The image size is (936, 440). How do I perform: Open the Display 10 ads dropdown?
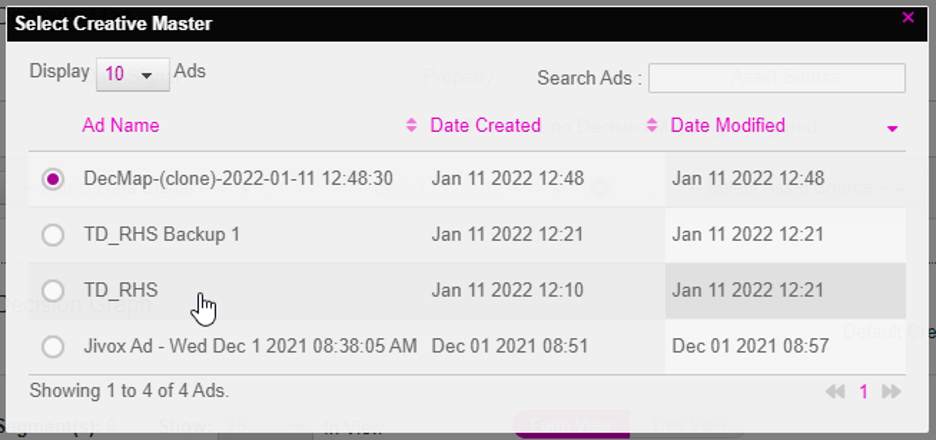(x=133, y=75)
